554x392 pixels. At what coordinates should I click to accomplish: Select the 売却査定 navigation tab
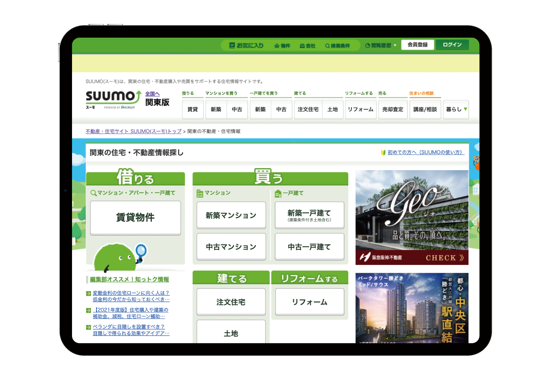pyautogui.click(x=393, y=110)
